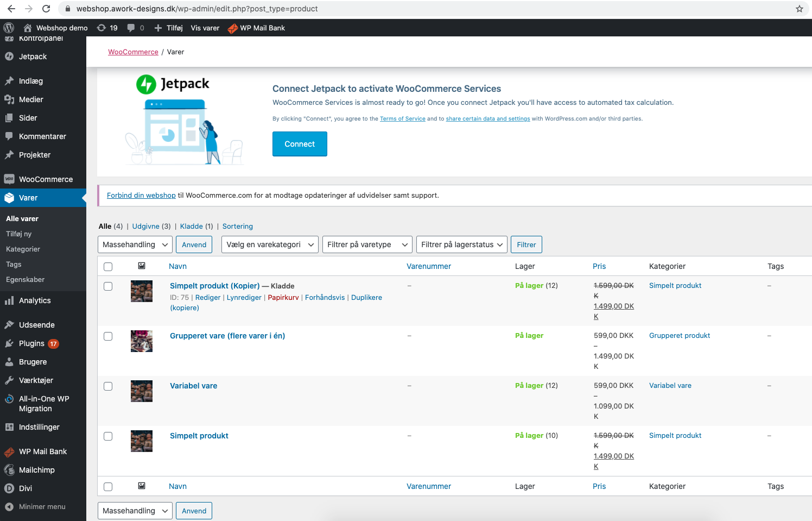
Task: Open the WordPress logo menu
Action: (x=9, y=28)
